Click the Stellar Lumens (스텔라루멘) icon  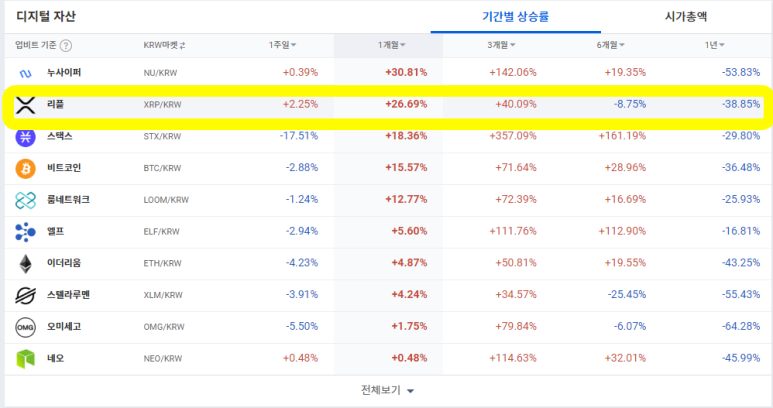tap(25, 295)
